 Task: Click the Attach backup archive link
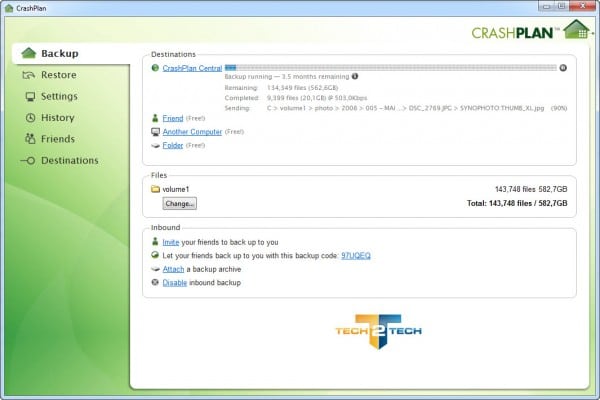pos(173,269)
